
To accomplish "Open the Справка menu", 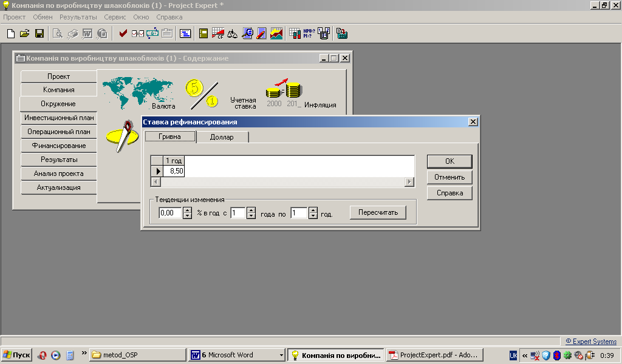I will coord(169,17).
